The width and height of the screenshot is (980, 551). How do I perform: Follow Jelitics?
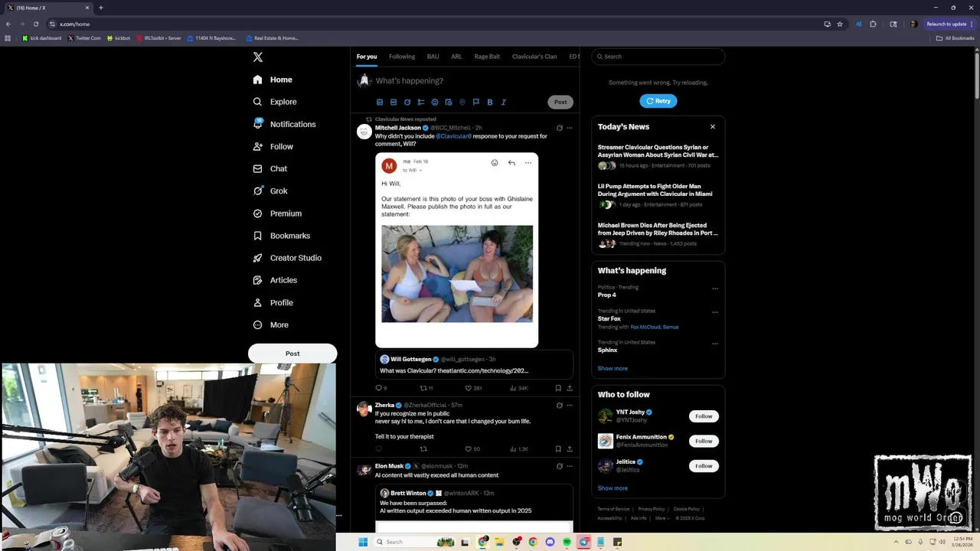(x=704, y=466)
